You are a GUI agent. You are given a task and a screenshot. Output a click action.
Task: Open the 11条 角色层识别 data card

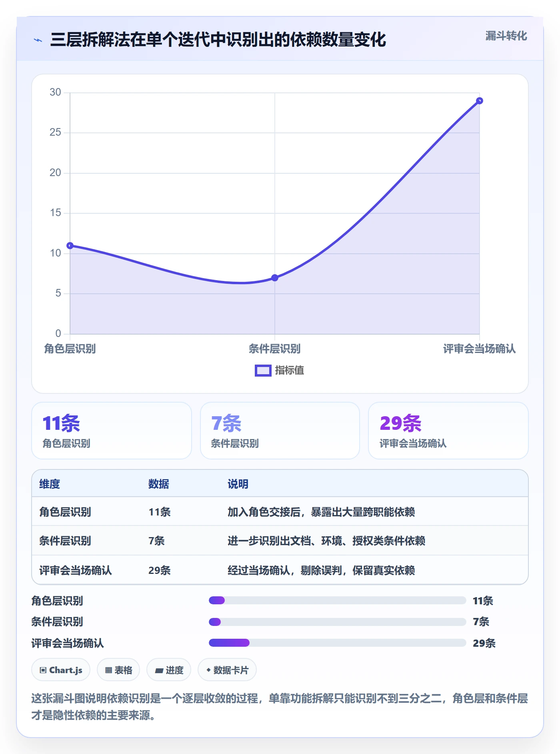coord(112,431)
